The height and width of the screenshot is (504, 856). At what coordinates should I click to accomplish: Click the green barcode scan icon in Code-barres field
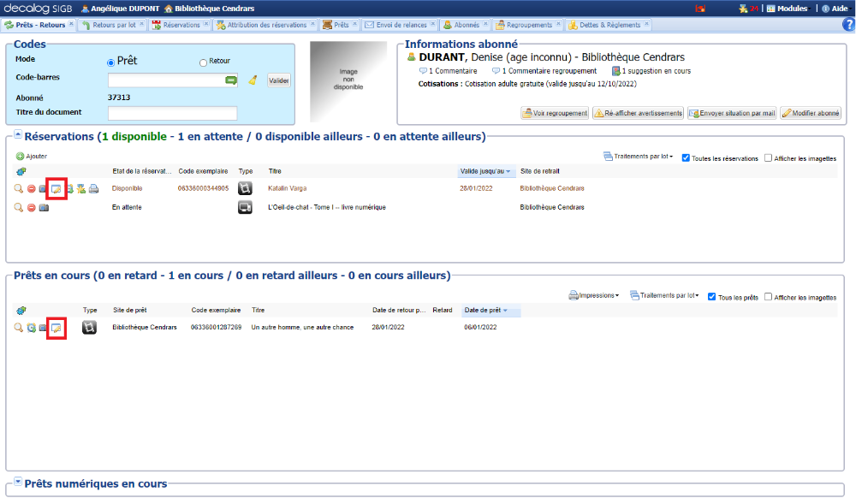pyautogui.click(x=229, y=80)
